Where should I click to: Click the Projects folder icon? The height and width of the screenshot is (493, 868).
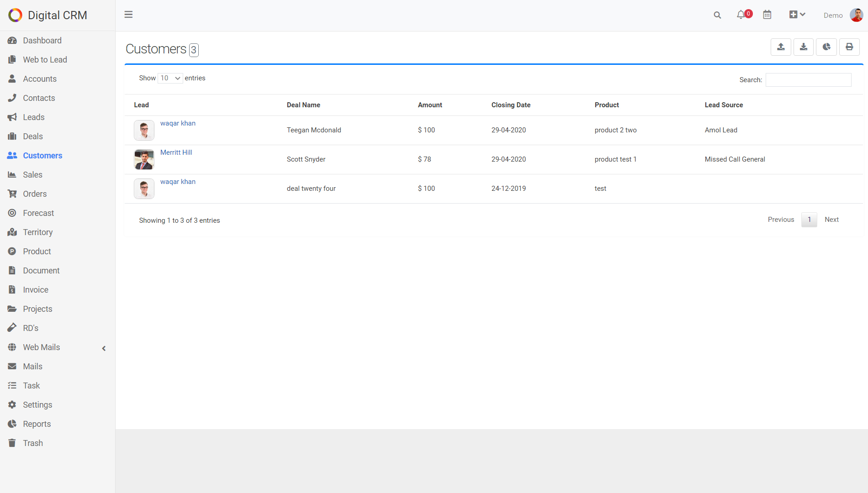[12, 309]
